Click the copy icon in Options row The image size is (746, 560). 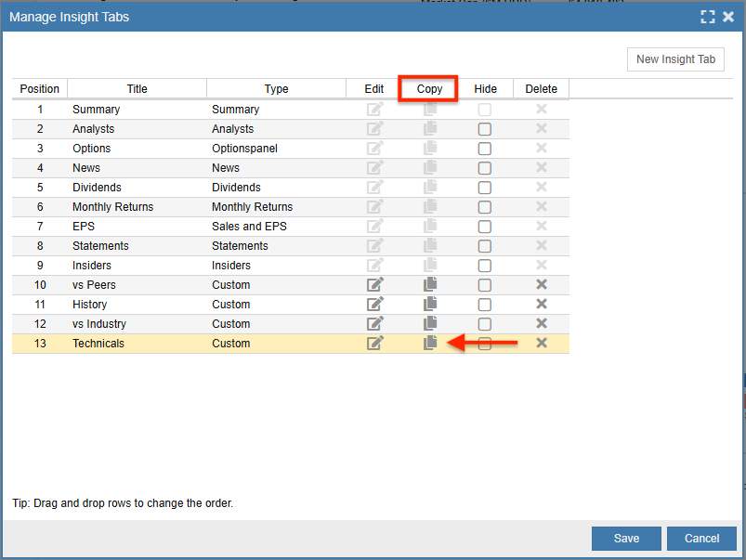(430, 148)
